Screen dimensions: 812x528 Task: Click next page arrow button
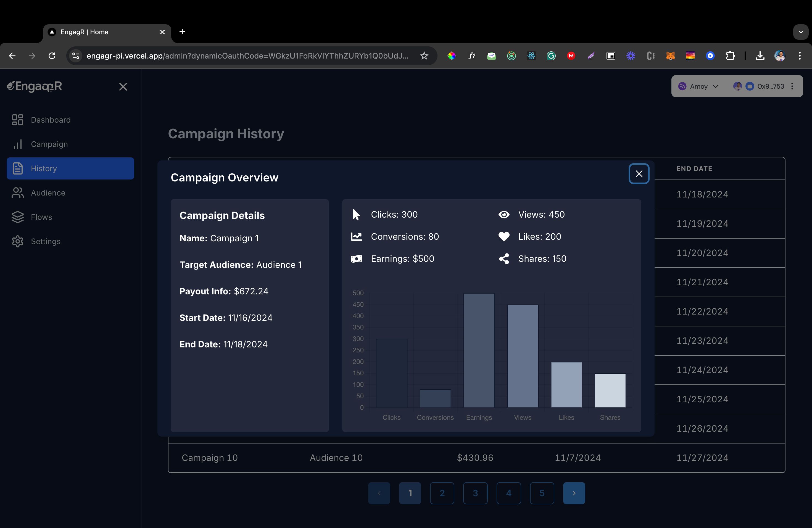pos(574,493)
